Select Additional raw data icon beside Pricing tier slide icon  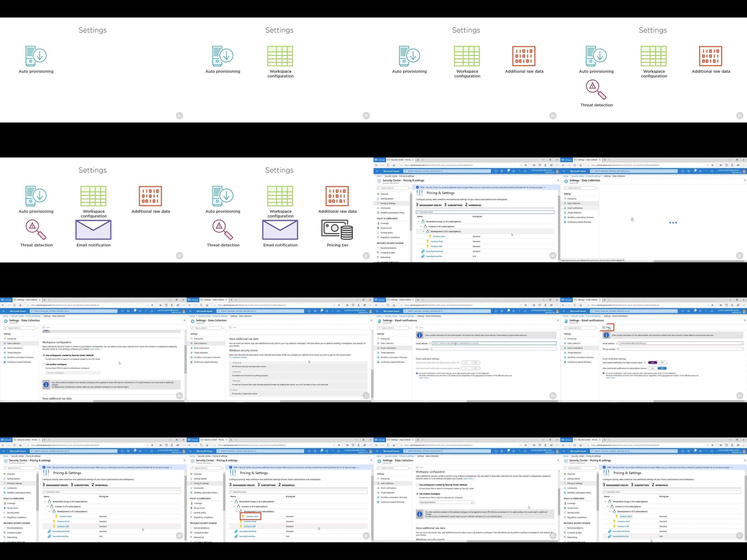click(337, 196)
